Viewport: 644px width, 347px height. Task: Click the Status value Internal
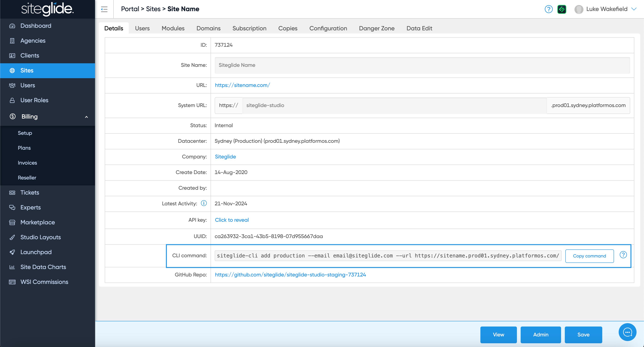(223, 125)
